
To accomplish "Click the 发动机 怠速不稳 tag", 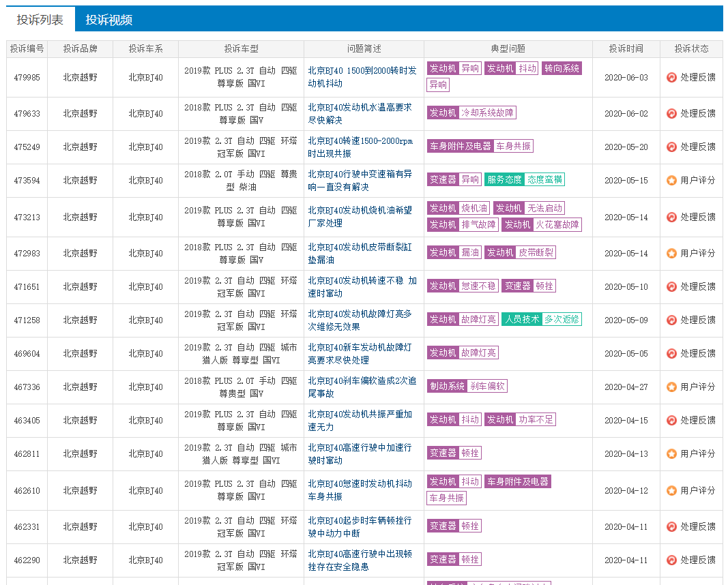I will [x=463, y=286].
